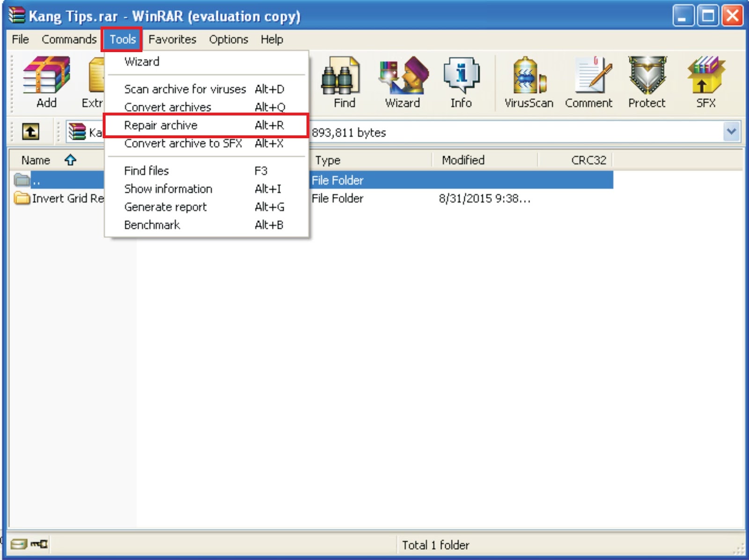The height and width of the screenshot is (560, 749).
Task: Go up one folder level icon
Action: tap(30, 132)
